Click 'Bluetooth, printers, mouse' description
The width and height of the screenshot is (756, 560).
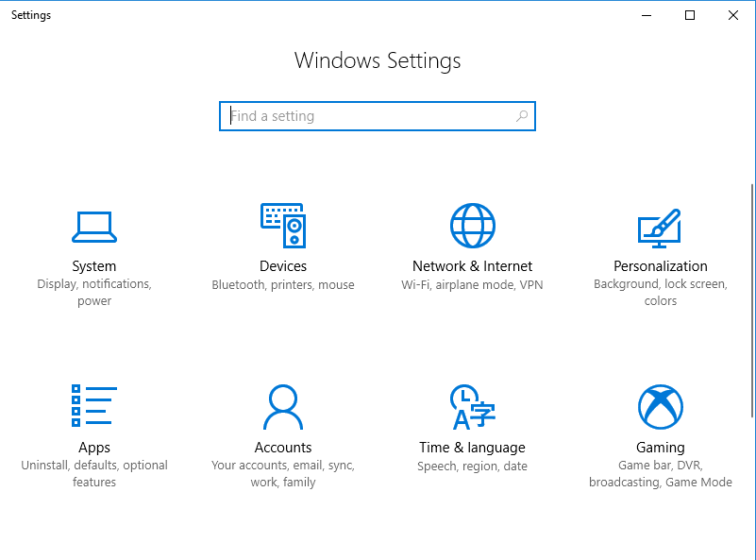[283, 285]
